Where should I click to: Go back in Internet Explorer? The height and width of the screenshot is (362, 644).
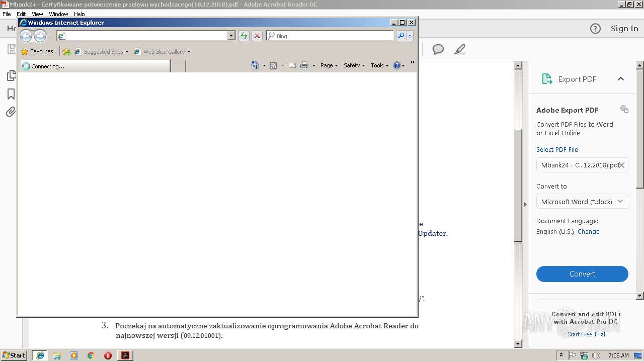tap(26, 36)
